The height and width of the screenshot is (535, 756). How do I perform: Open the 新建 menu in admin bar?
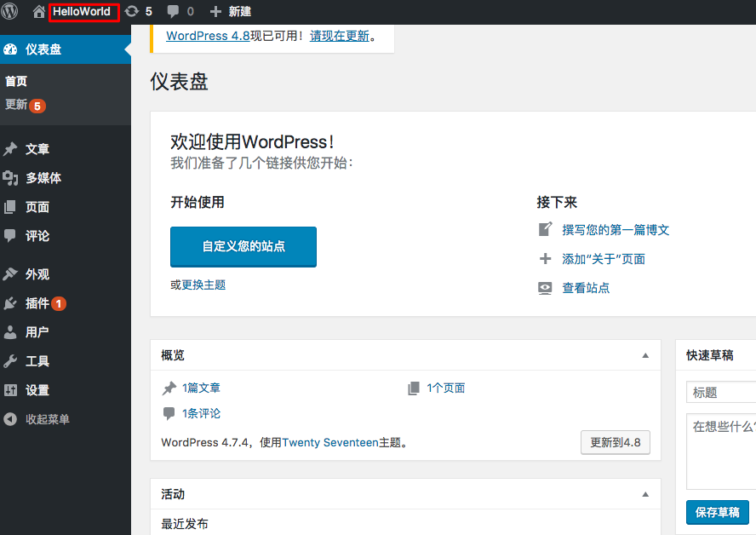pyautogui.click(x=239, y=12)
